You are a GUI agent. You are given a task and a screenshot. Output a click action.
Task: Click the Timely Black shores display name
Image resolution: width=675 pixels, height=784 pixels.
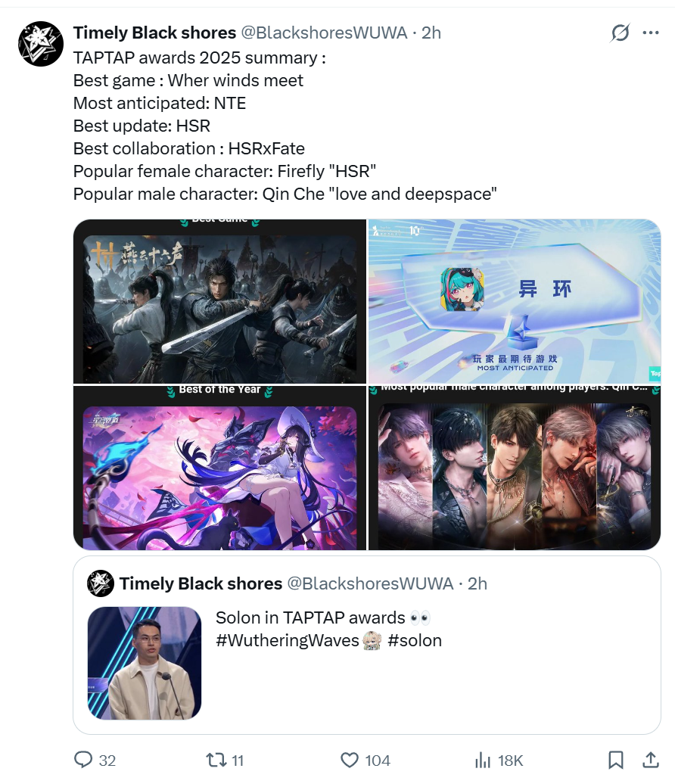click(154, 33)
